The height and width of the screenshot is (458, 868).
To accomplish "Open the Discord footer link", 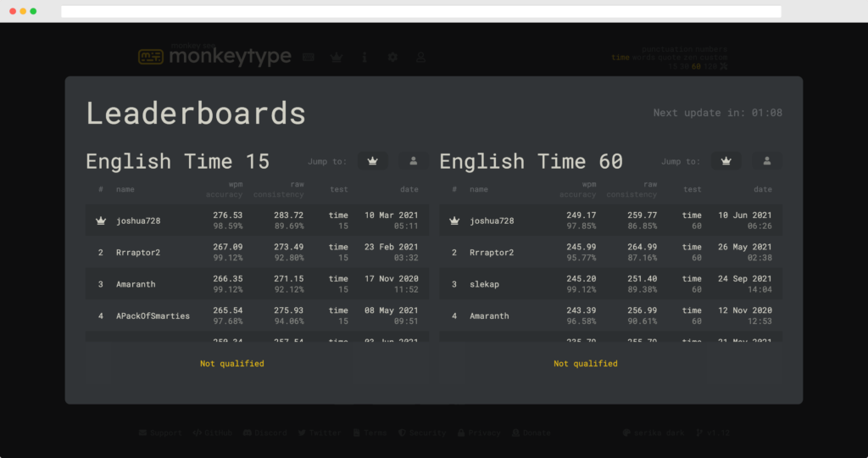I will click(x=264, y=433).
